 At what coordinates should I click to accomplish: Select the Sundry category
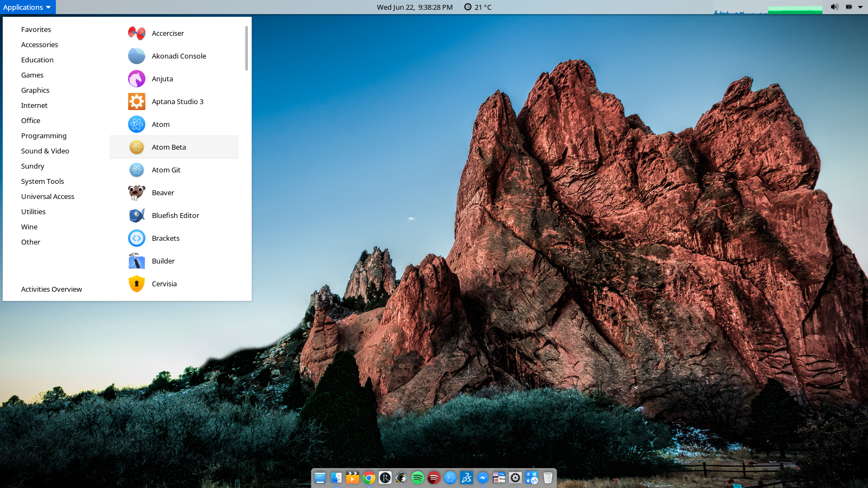pyautogui.click(x=33, y=166)
